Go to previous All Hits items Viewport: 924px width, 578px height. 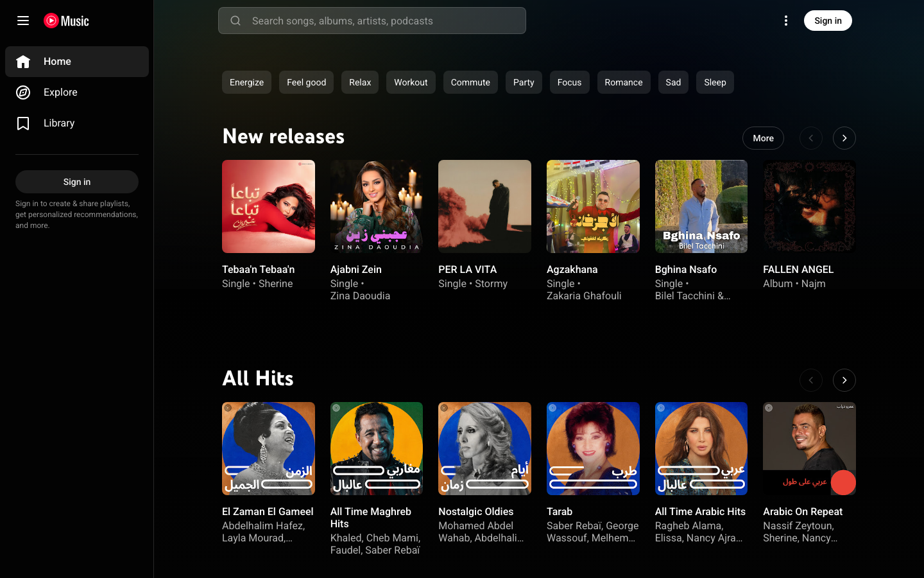[x=811, y=380]
